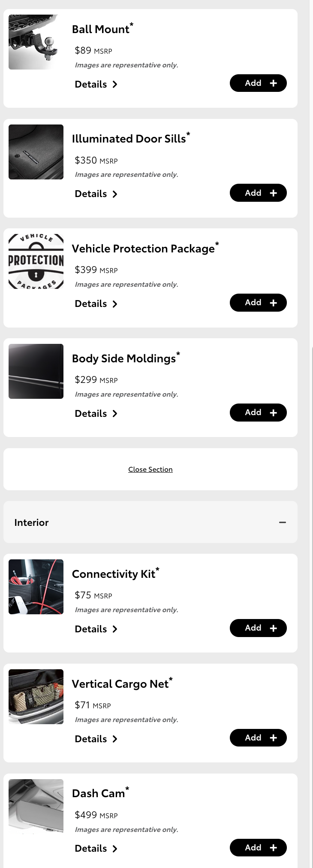Image resolution: width=313 pixels, height=868 pixels.
Task: Click plus icon for Vertical Cargo Net
Action: (x=273, y=738)
